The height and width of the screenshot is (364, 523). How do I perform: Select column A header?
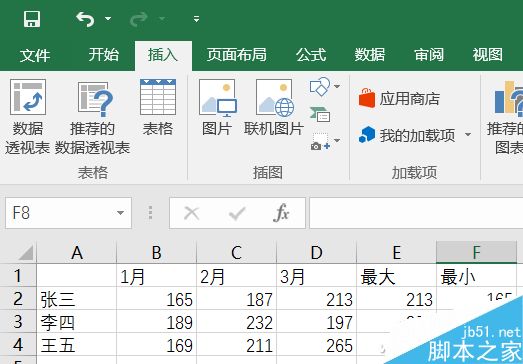77,252
